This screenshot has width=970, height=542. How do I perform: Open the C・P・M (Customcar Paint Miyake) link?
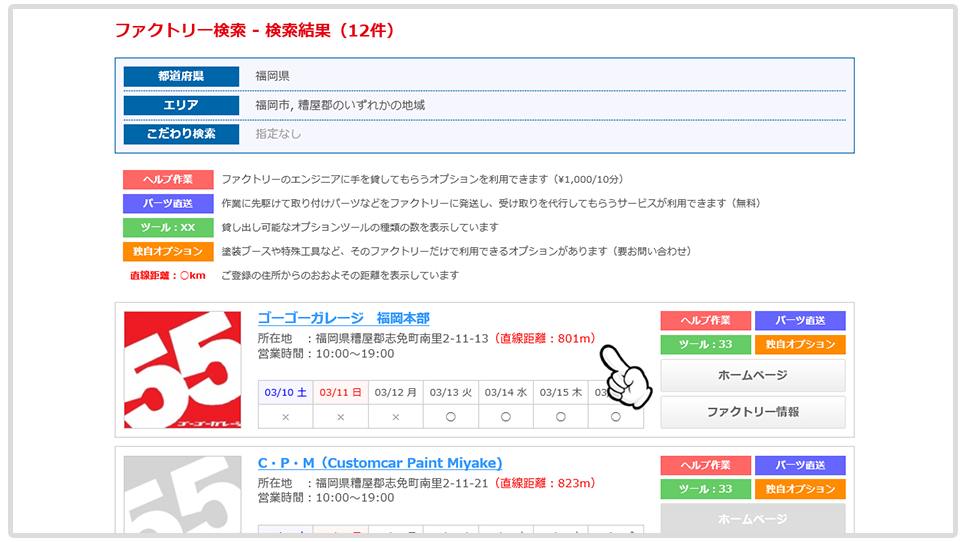(x=380, y=463)
